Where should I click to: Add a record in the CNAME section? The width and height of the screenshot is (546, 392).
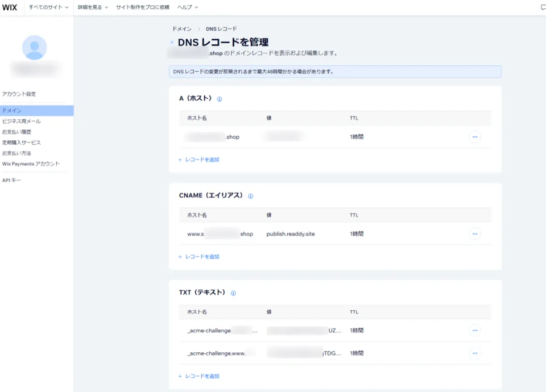(199, 257)
